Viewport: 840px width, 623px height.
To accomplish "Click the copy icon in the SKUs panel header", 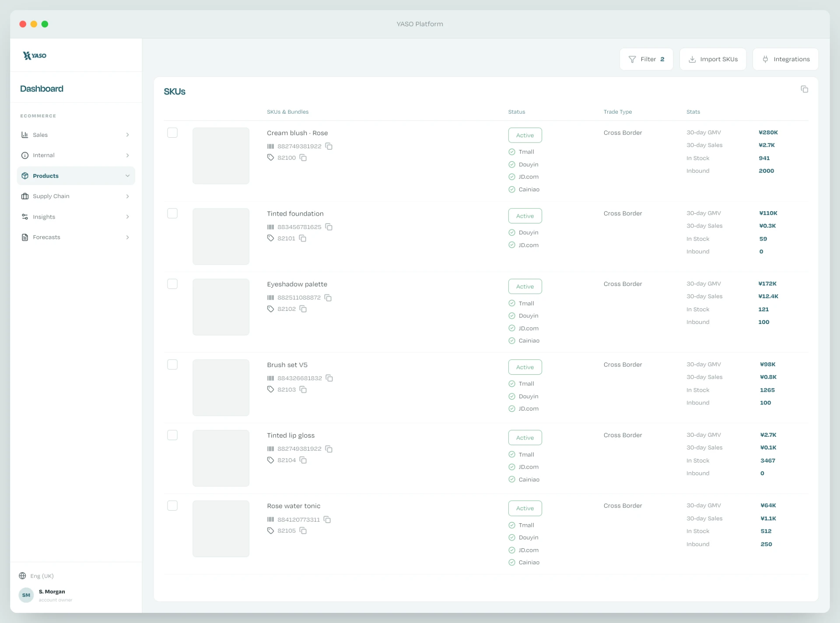I will click(x=804, y=89).
